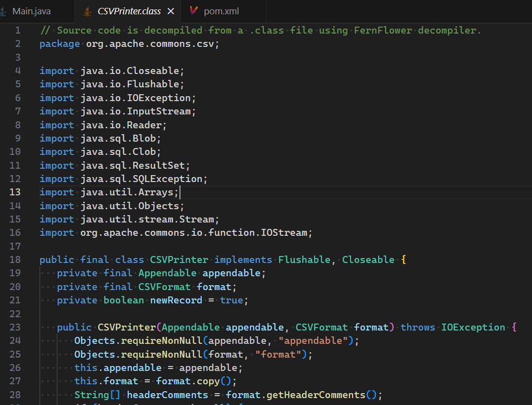This screenshot has height=405, width=532.
Task: Close the CSVPrinter.class tab
Action: point(171,10)
